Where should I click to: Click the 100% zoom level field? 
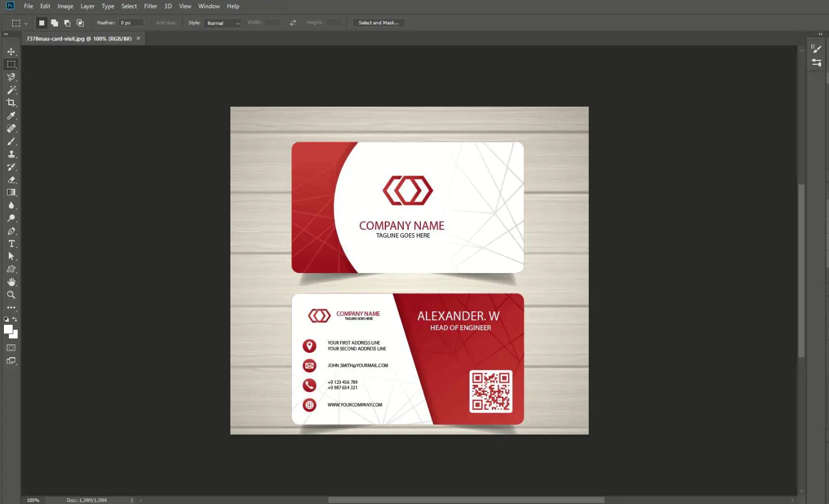[33, 500]
